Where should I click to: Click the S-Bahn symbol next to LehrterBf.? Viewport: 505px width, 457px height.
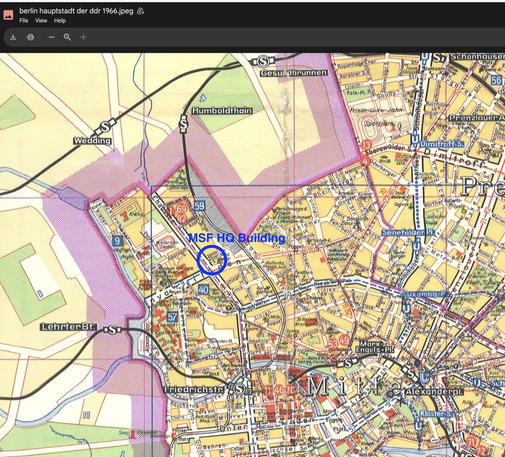[x=113, y=330]
